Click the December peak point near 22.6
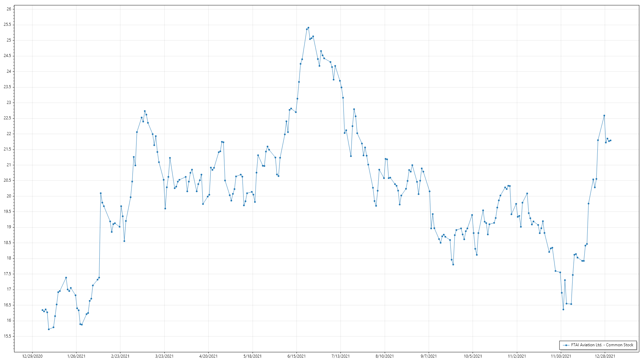This screenshot has height=362, width=644. pyautogui.click(x=604, y=116)
